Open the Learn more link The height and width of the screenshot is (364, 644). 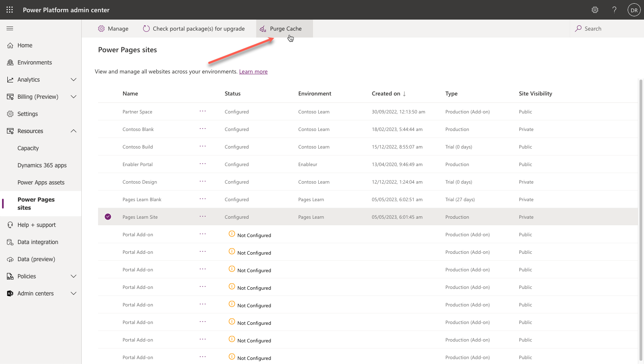click(x=253, y=71)
